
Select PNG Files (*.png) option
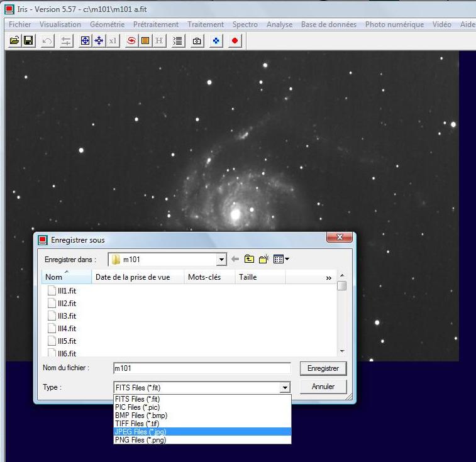click(202, 440)
